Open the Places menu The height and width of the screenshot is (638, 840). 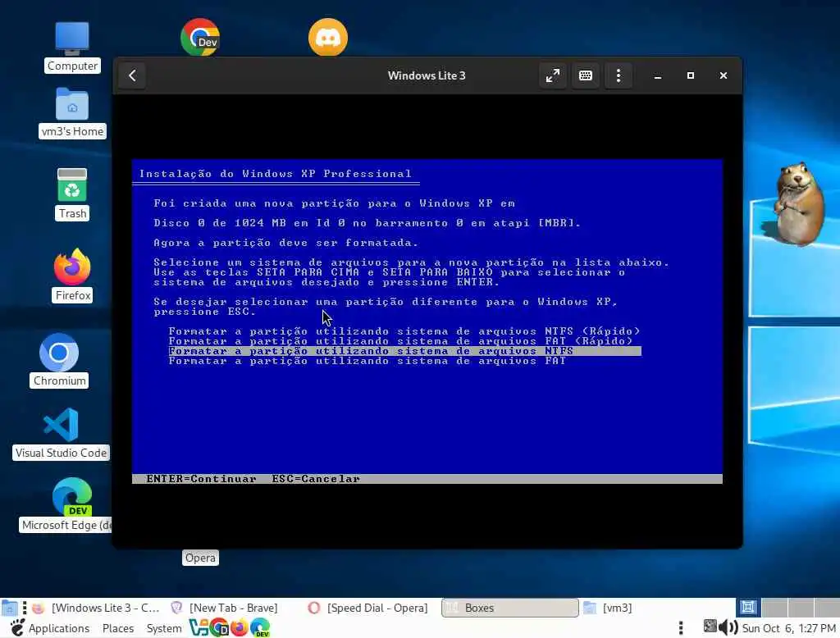[118, 628]
